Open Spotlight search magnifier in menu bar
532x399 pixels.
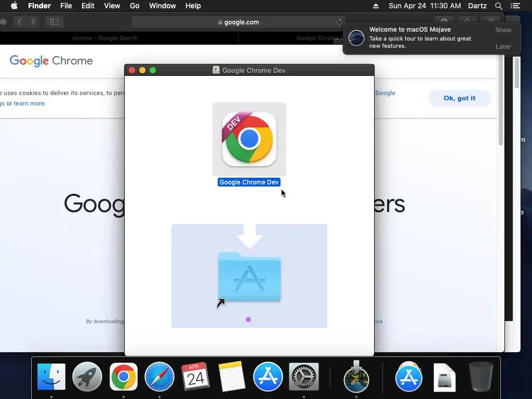pos(498,6)
